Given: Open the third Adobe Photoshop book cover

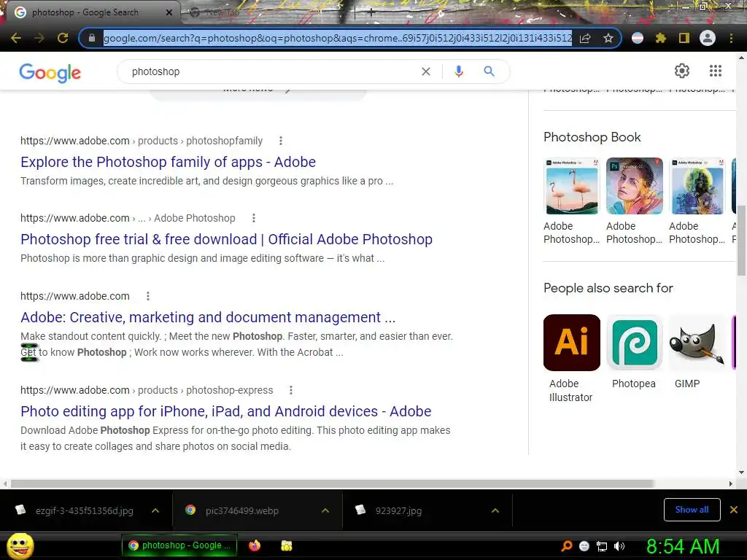Looking at the screenshot, I should click(x=697, y=186).
